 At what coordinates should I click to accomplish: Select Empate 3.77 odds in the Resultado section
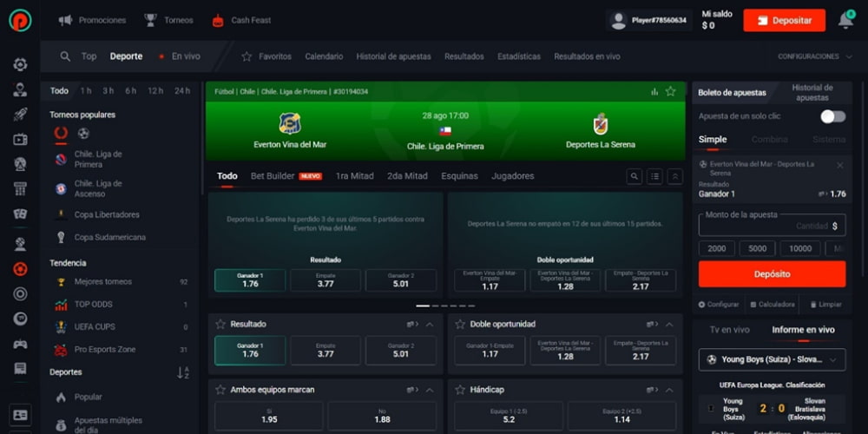click(325, 351)
